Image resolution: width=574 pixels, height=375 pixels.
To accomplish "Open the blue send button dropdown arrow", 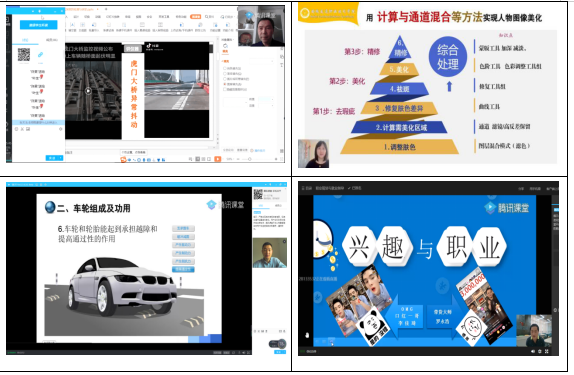I will (x=61, y=158).
